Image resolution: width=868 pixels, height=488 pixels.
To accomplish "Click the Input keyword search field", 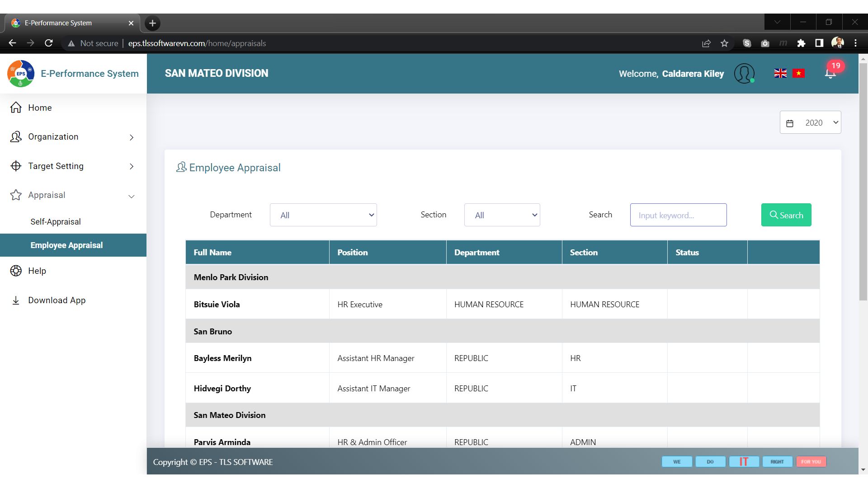I will pyautogui.click(x=678, y=215).
